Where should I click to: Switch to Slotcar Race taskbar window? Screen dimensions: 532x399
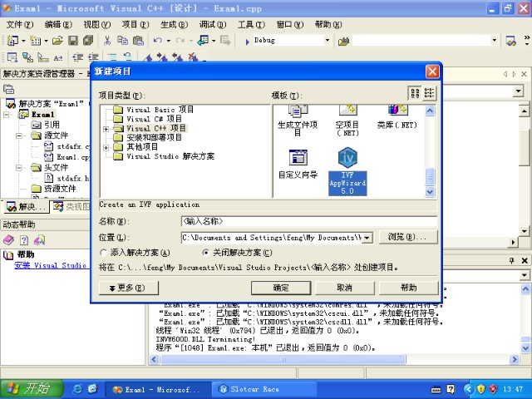(264, 390)
